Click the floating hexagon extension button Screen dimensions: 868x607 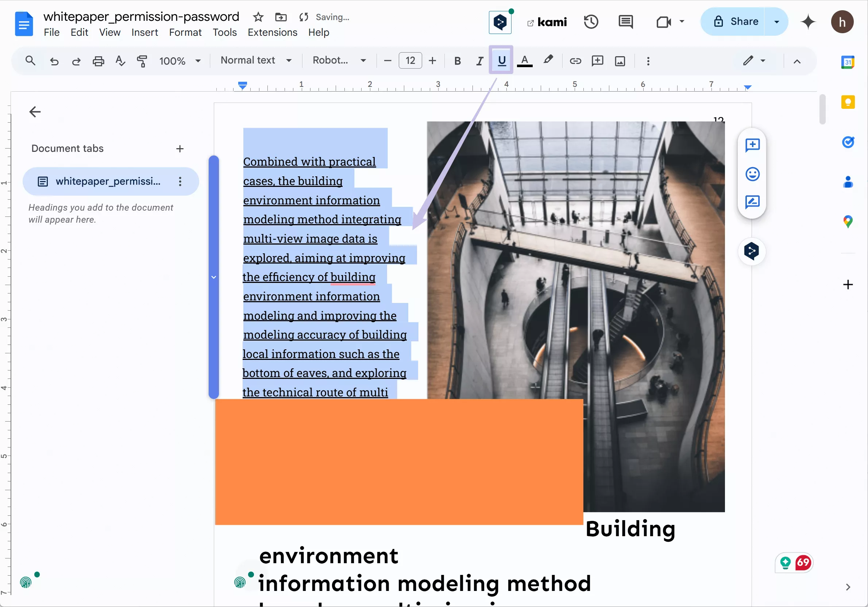pyautogui.click(x=752, y=251)
